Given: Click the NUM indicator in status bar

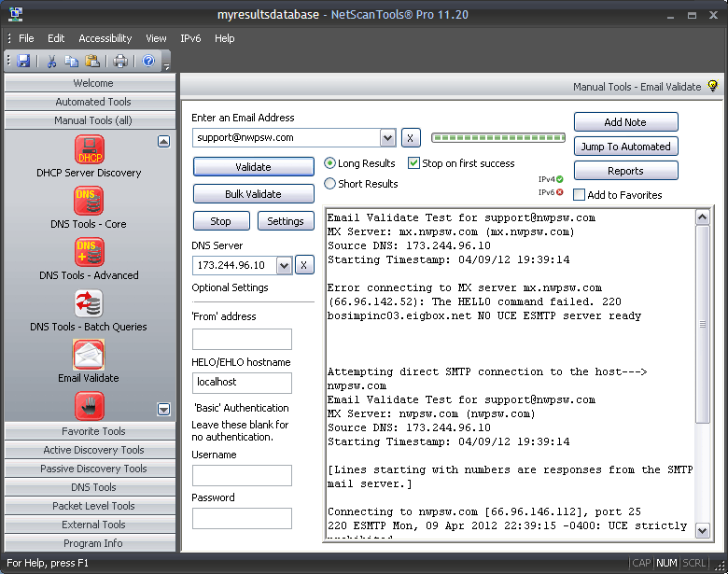Looking at the screenshot, I should (x=666, y=563).
